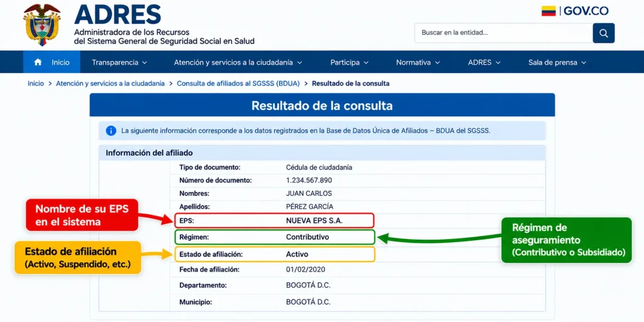The height and width of the screenshot is (322, 644).
Task: Click the ADRES header title
Action: click(118, 14)
